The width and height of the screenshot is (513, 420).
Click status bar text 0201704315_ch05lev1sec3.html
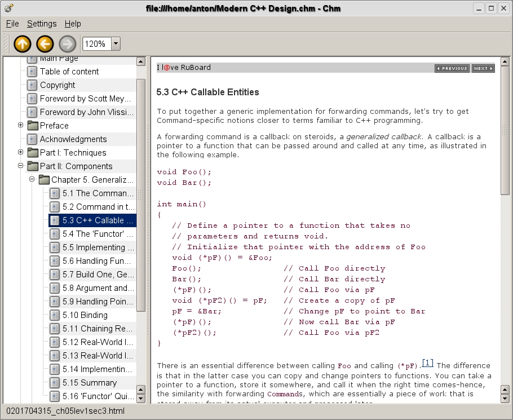pyautogui.click(x=65, y=411)
